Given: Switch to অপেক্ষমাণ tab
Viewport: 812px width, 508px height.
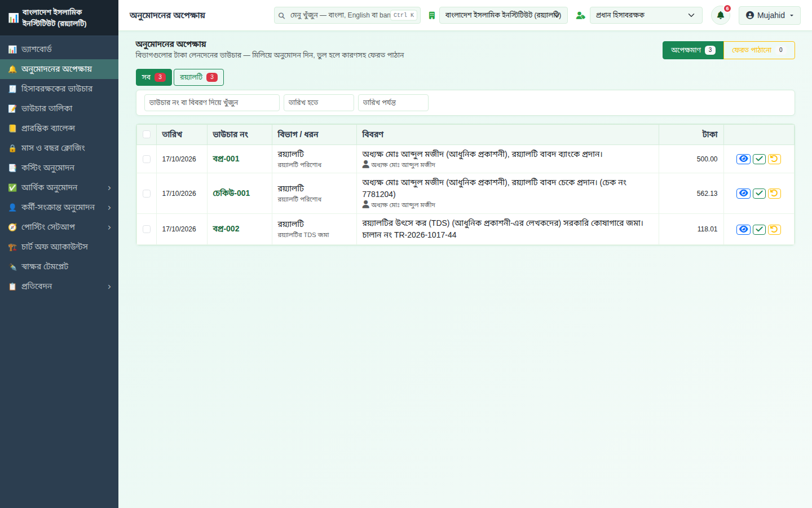Looking at the screenshot, I should click(x=693, y=50).
